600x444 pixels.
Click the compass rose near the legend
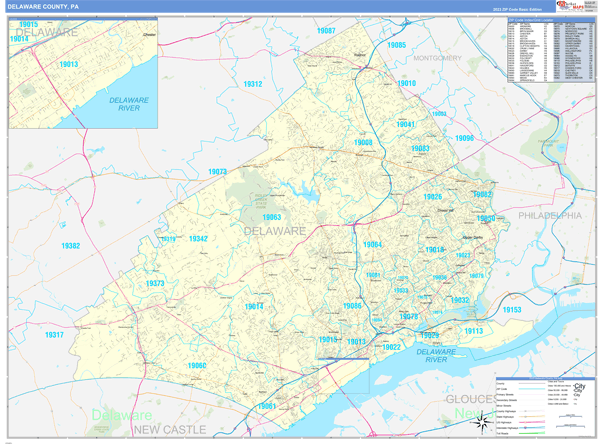click(482, 423)
